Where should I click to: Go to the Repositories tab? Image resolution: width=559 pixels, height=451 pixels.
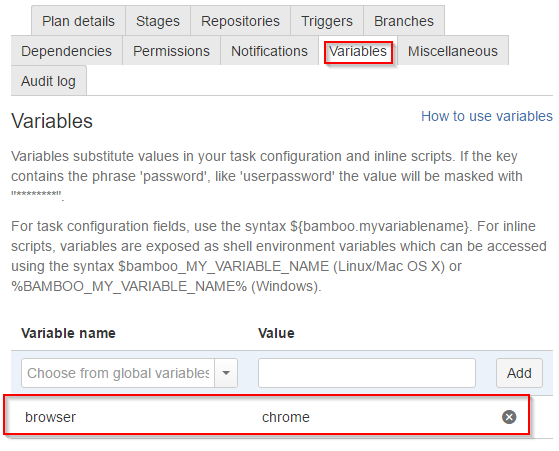pyautogui.click(x=240, y=21)
